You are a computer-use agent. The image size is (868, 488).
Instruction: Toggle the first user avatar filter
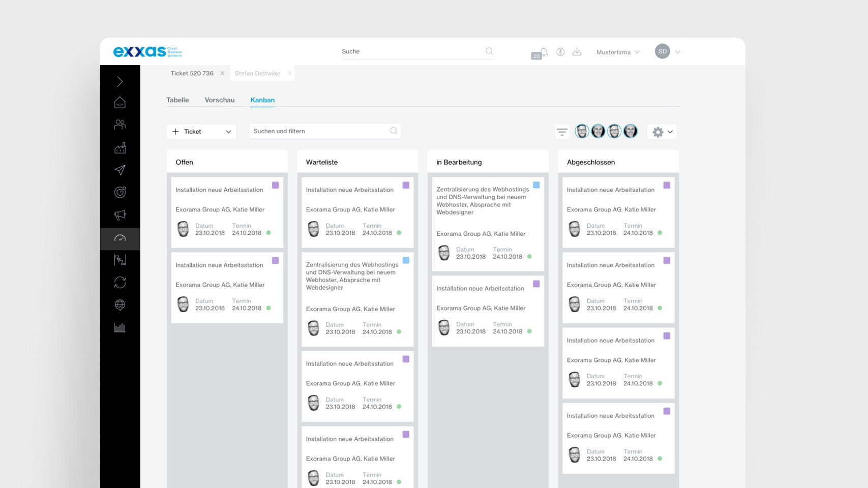[582, 132]
